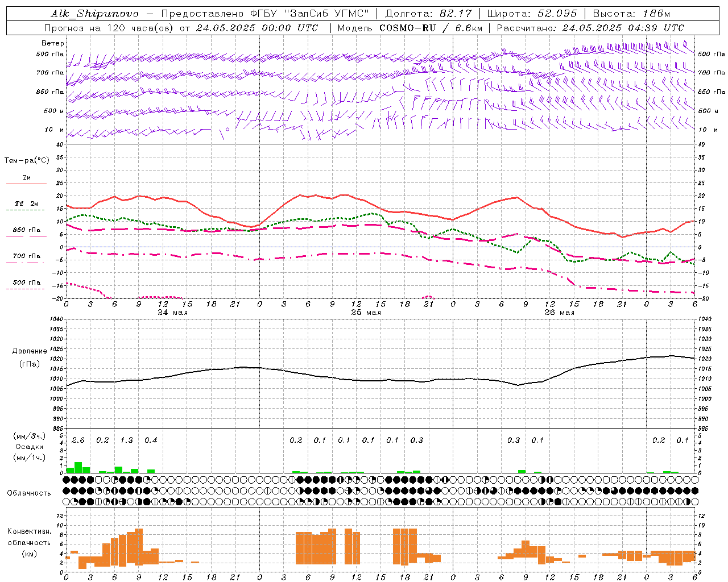The image size is (728, 582).
Task: Click the Ветер wind panel label
Action: tap(53, 43)
